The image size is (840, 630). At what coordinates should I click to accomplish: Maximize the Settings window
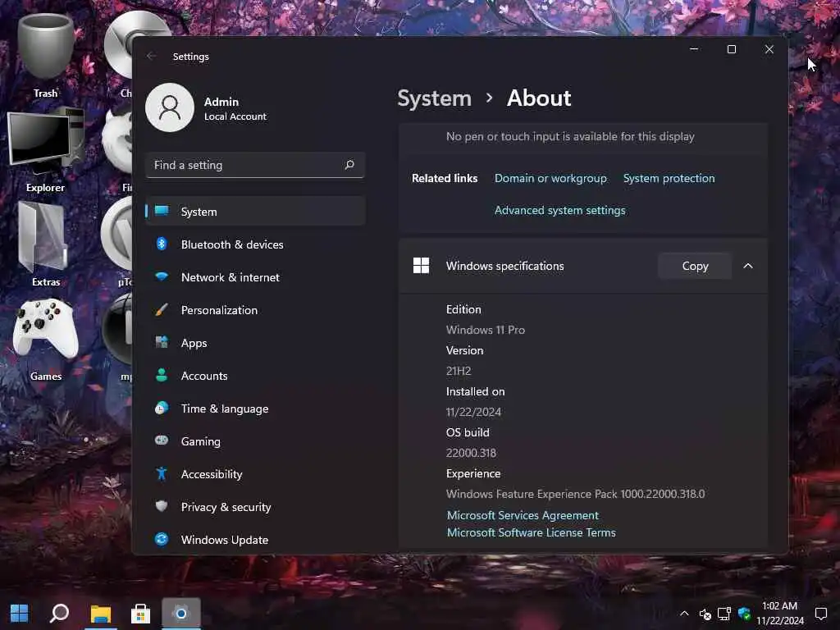731,49
